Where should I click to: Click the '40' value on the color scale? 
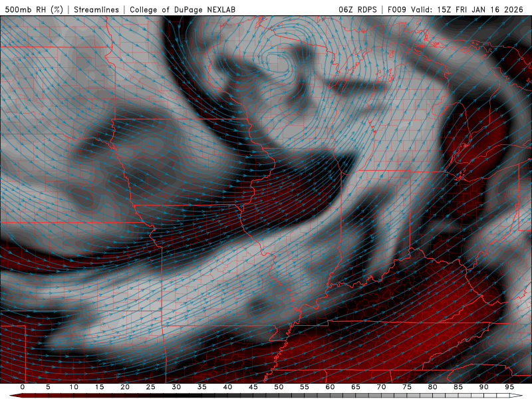coord(227,387)
